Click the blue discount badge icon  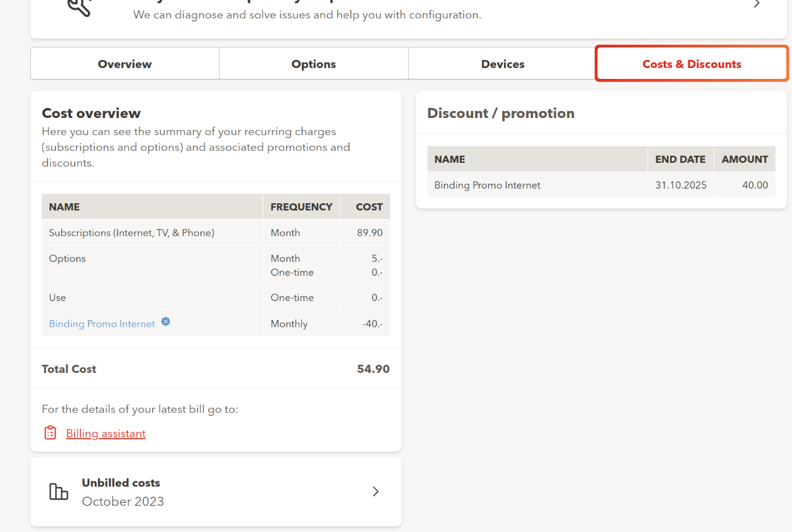coord(165,322)
